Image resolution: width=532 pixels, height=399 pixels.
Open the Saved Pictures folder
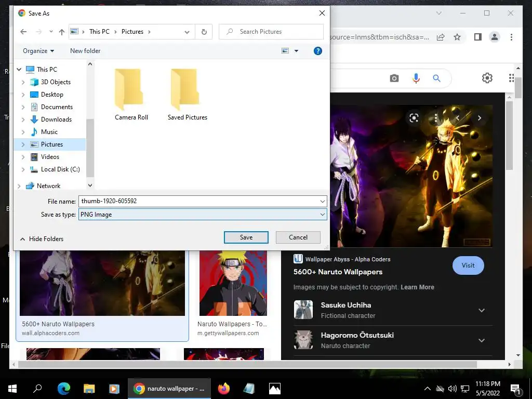click(x=187, y=95)
